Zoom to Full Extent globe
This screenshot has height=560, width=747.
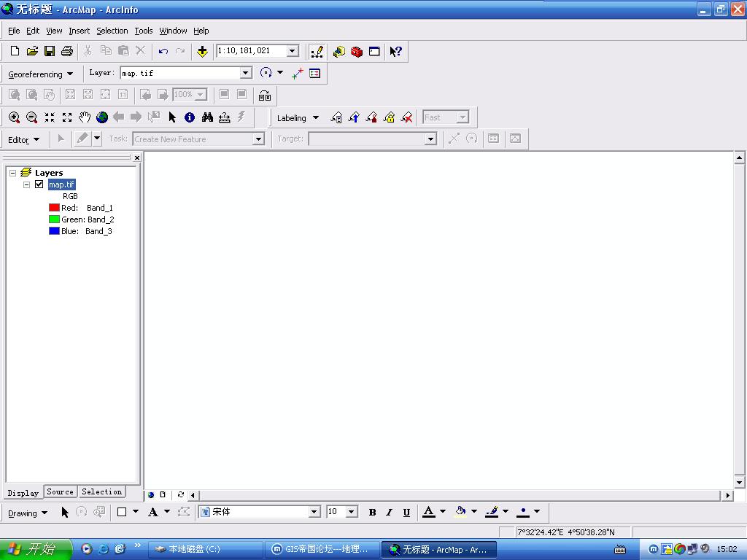click(x=102, y=117)
